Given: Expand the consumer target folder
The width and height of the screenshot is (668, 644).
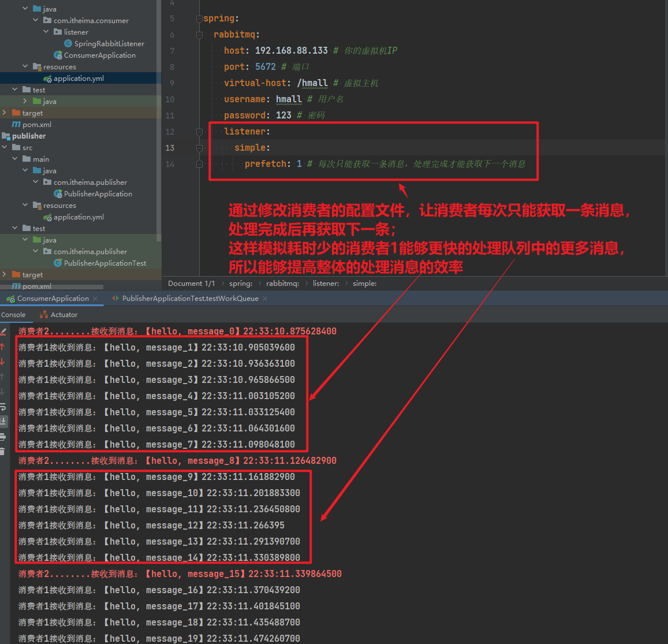Looking at the screenshot, I should [x=5, y=113].
